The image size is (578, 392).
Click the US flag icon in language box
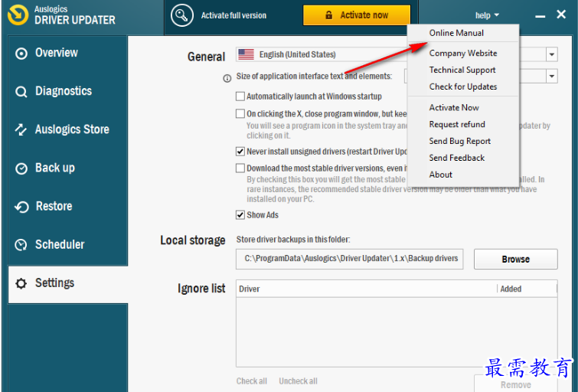tap(246, 54)
